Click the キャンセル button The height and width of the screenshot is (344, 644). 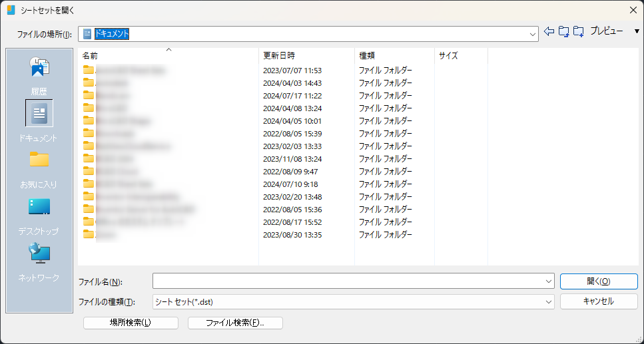[x=599, y=301]
